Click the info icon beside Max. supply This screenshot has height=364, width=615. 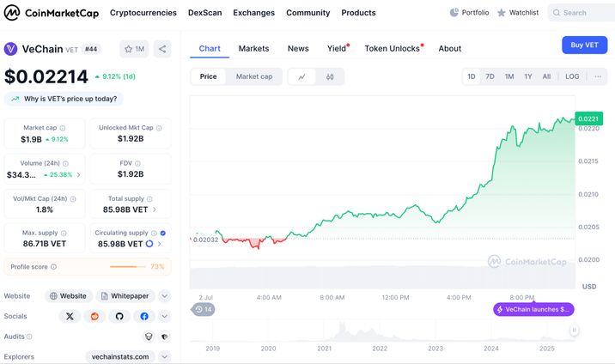pyautogui.click(x=64, y=234)
